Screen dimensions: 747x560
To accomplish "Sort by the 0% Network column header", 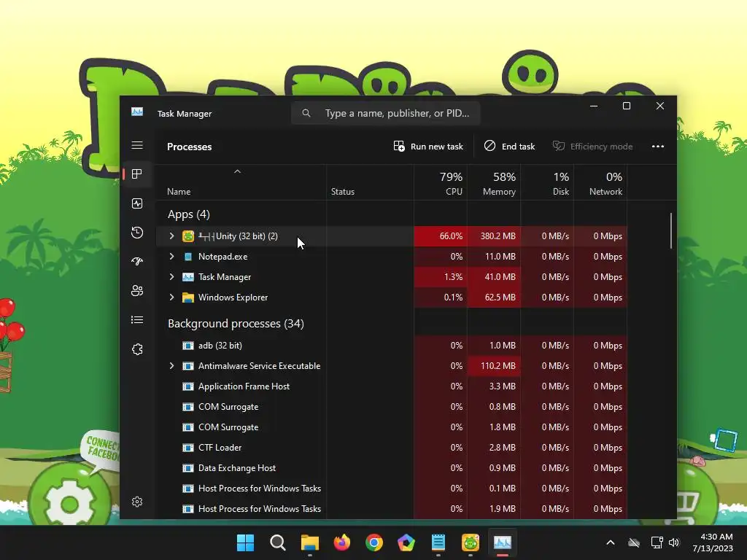I will pyautogui.click(x=601, y=183).
